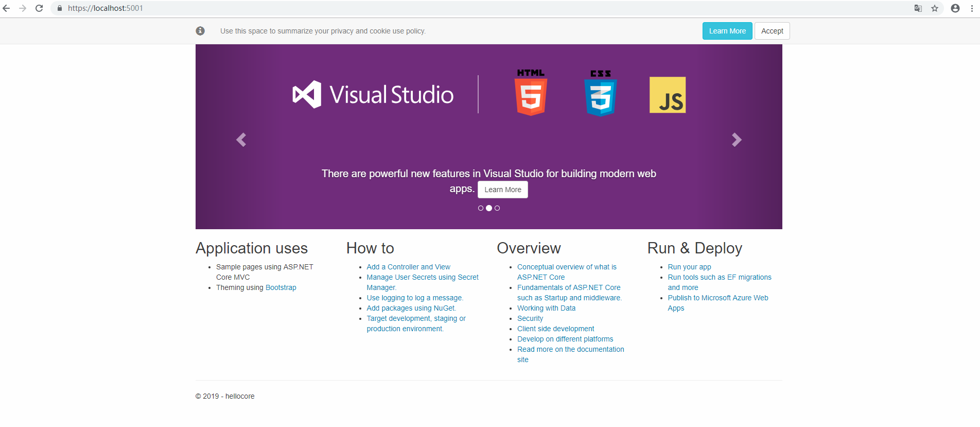Click the Application uses heading
Screen dimensions: 980x427
pos(252,248)
